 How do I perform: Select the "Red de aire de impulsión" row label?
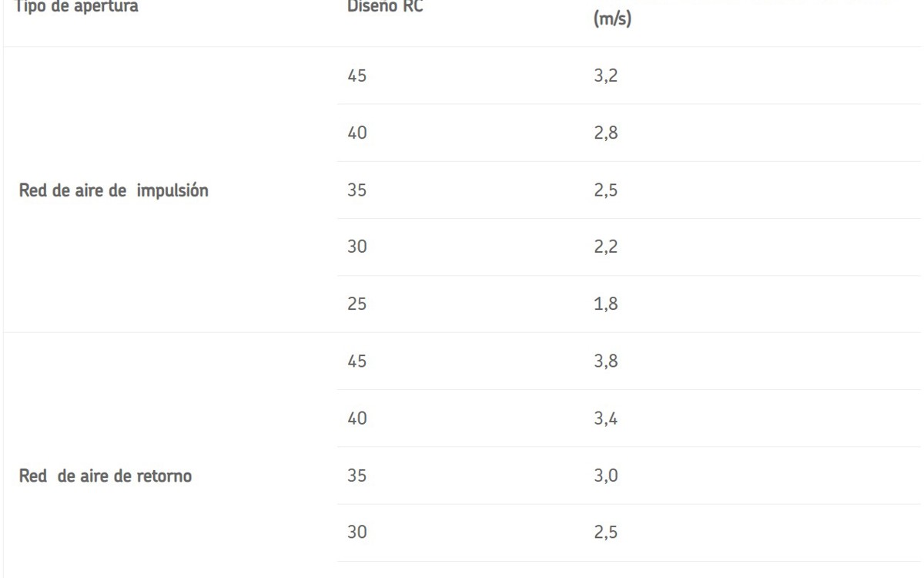(114, 190)
